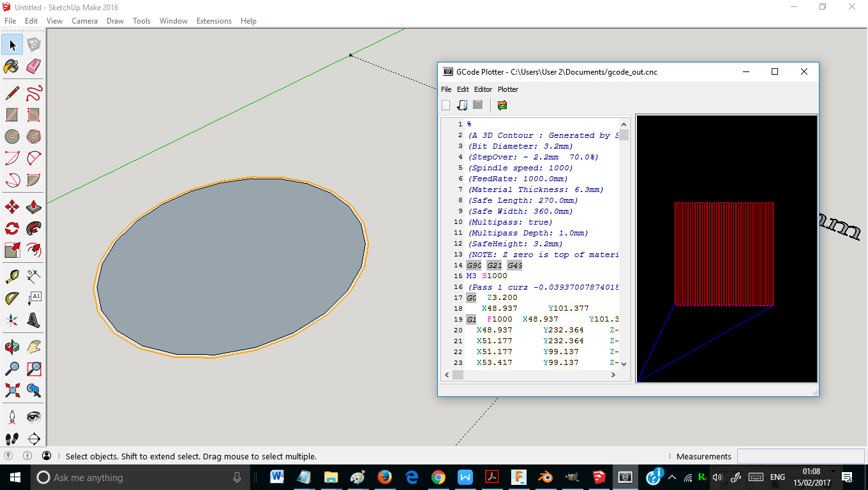Choose the Protractor tool
Screen dimensions: 868x490
click(x=11, y=299)
